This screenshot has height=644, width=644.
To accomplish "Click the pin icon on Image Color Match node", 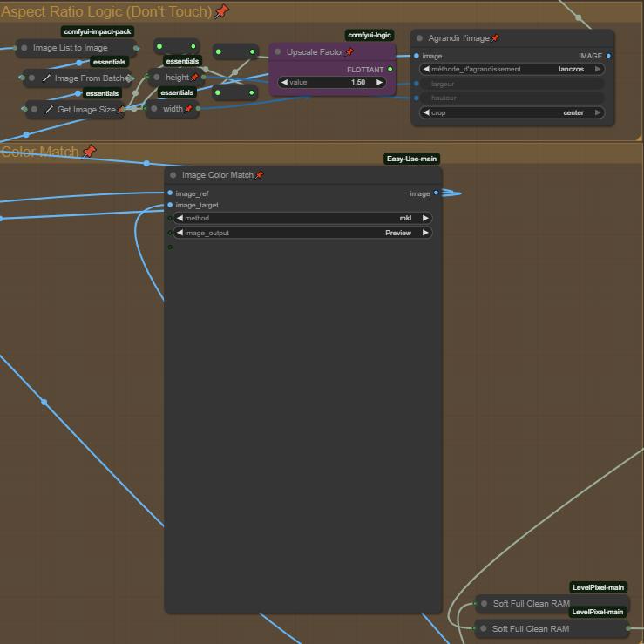I will [259, 175].
